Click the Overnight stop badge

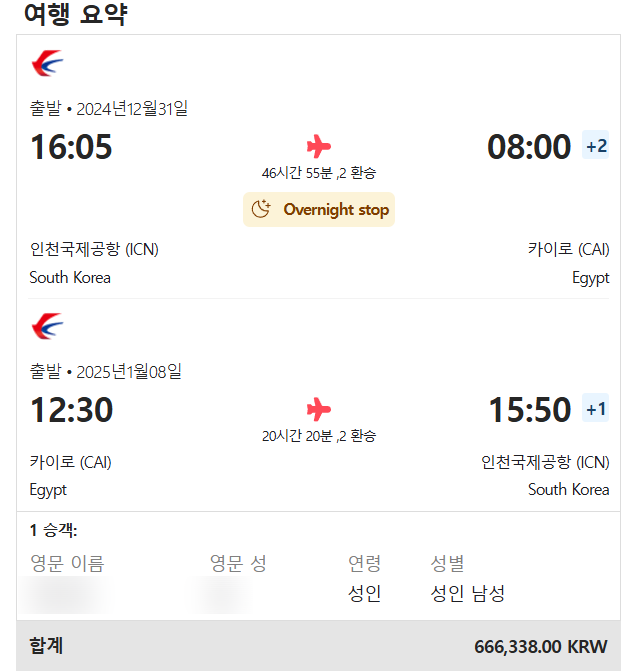pos(319,209)
